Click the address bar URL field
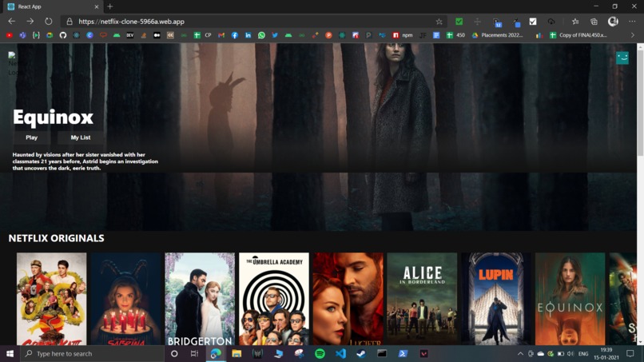644x362 pixels. tap(254, 22)
